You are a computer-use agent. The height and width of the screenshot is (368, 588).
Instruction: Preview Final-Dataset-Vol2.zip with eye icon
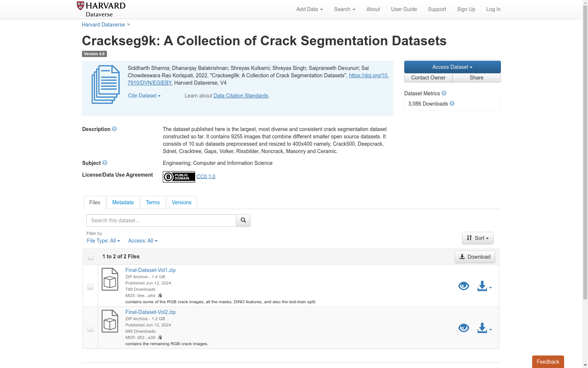pyautogui.click(x=464, y=328)
